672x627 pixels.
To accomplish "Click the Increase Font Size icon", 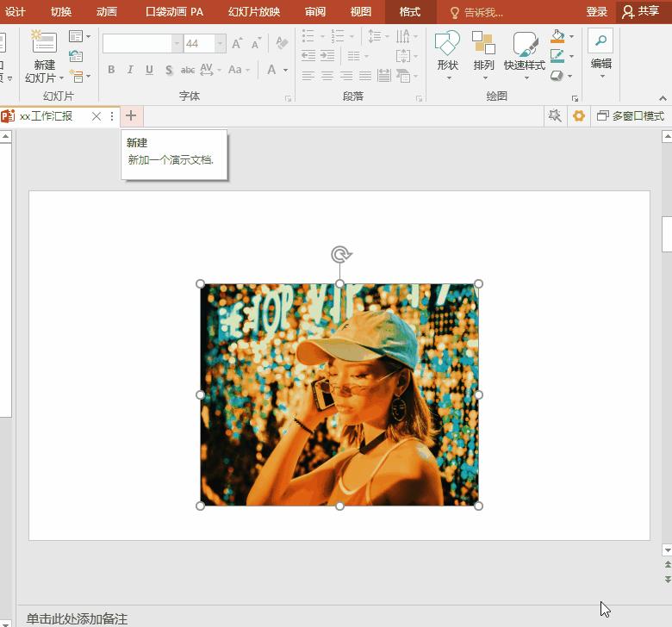I will [x=237, y=43].
